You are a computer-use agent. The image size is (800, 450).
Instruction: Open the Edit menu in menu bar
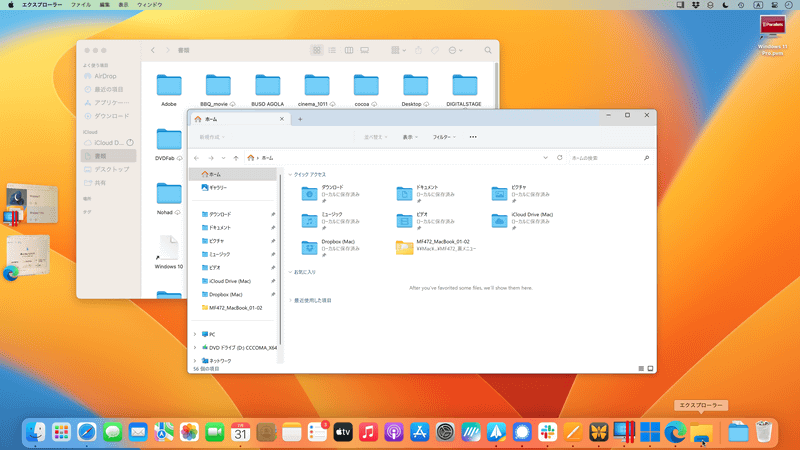click(x=105, y=5)
